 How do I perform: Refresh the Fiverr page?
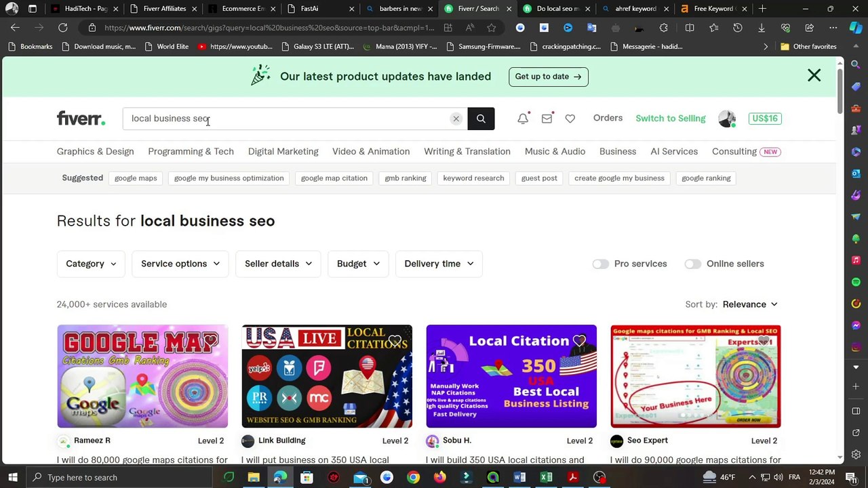(62, 28)
